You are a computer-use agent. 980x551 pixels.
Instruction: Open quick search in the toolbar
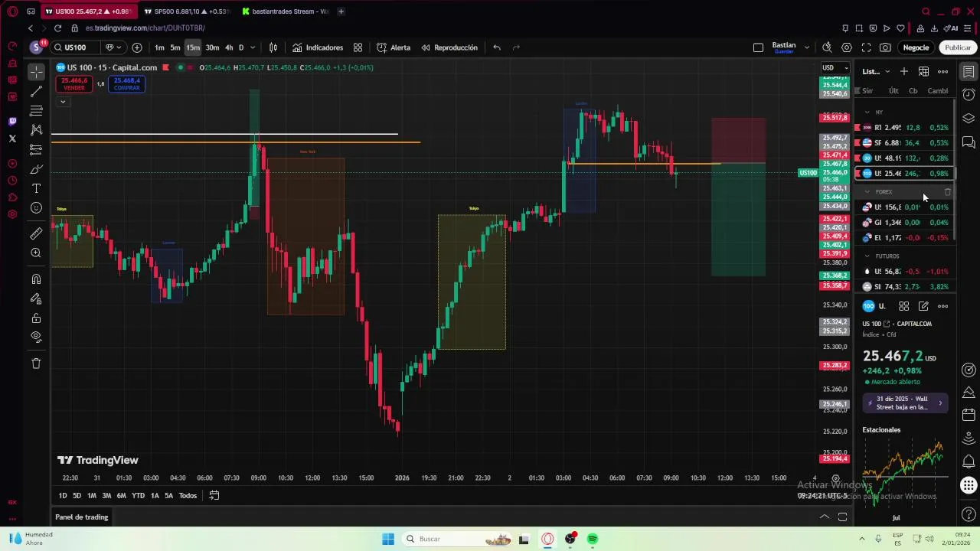(827, 47)
